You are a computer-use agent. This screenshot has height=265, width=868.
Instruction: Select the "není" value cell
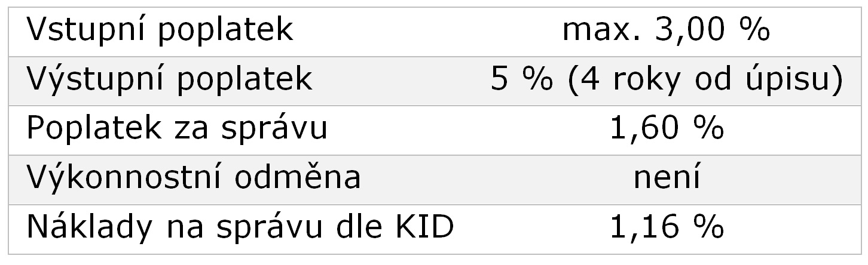[x=666, y=178]
